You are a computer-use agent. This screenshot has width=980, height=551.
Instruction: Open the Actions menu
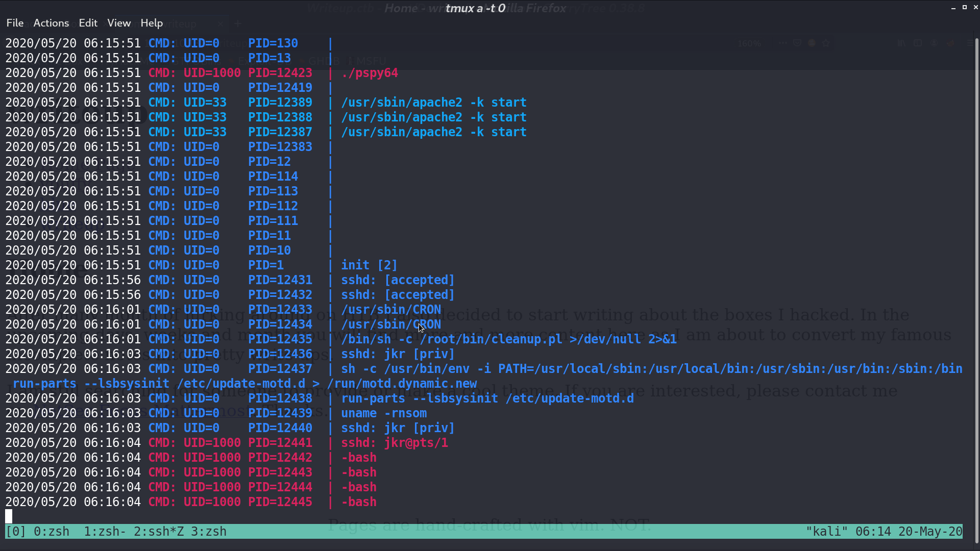[51, 23]
